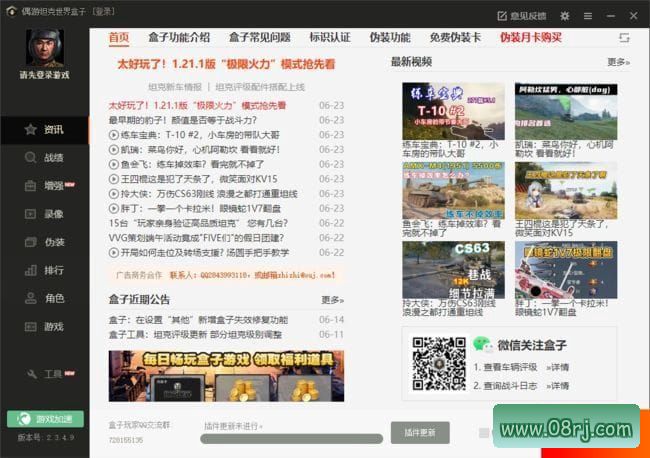Click the settings gear icon in the title bar

565,16
